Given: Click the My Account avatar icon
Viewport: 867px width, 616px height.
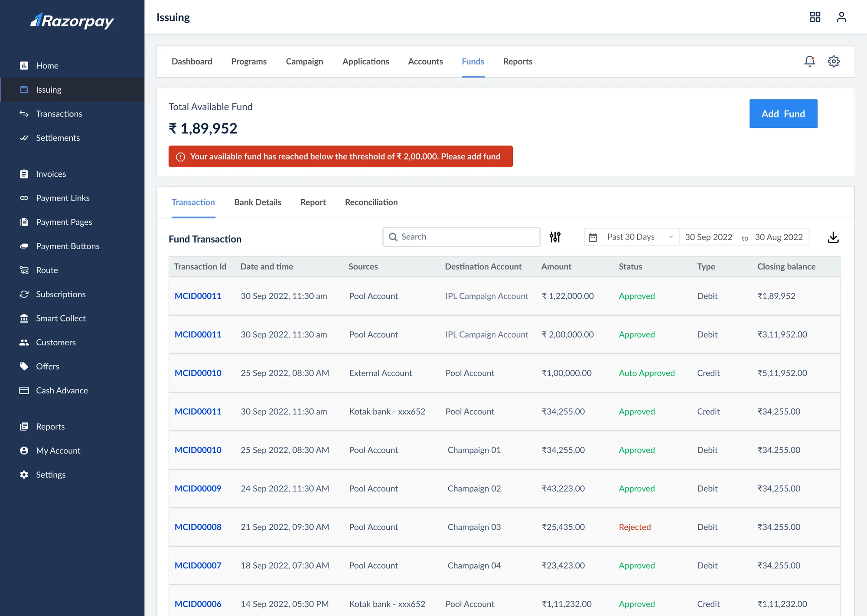Looking at the screenshot, I should coord(24,451).
